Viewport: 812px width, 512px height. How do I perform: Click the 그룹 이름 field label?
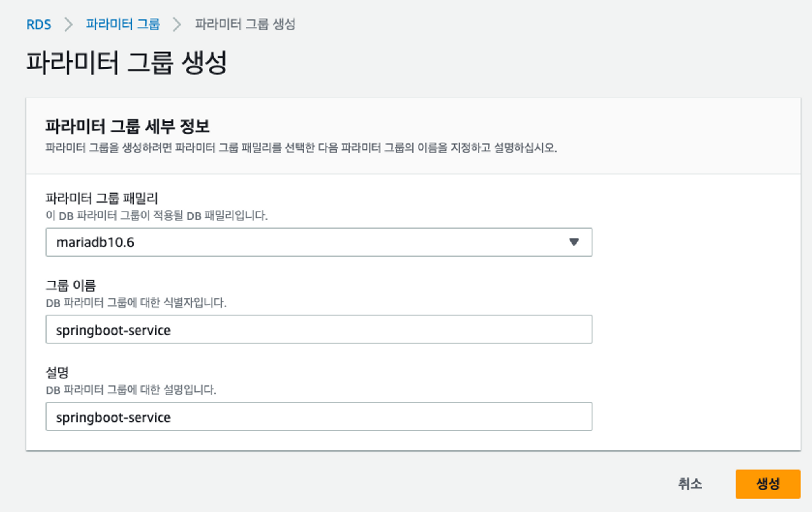71,285
